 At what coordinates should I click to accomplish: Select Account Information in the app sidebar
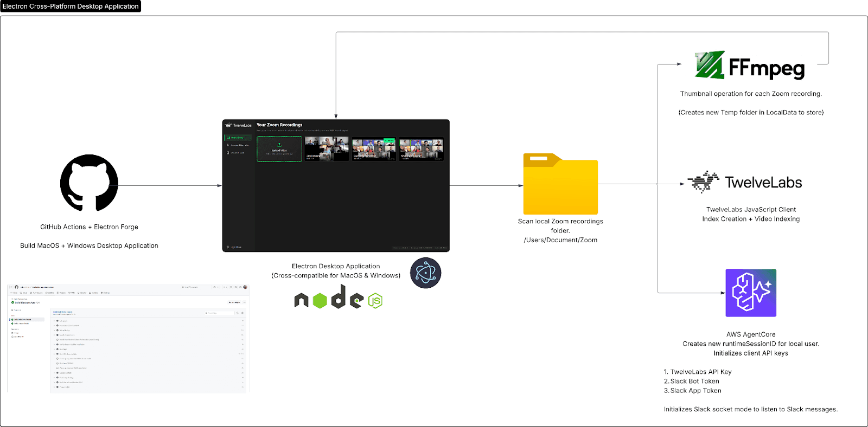pos(238,145)
